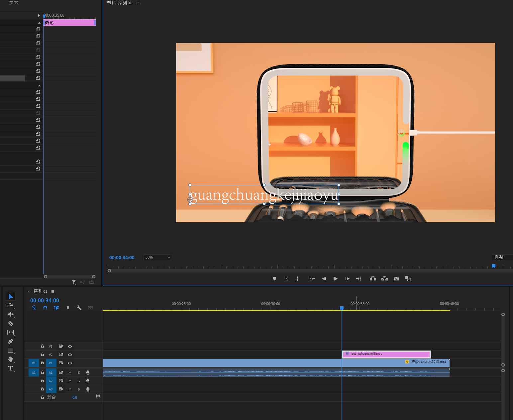
Task: Select the Rectangle tool
Action: coord(11,350)
